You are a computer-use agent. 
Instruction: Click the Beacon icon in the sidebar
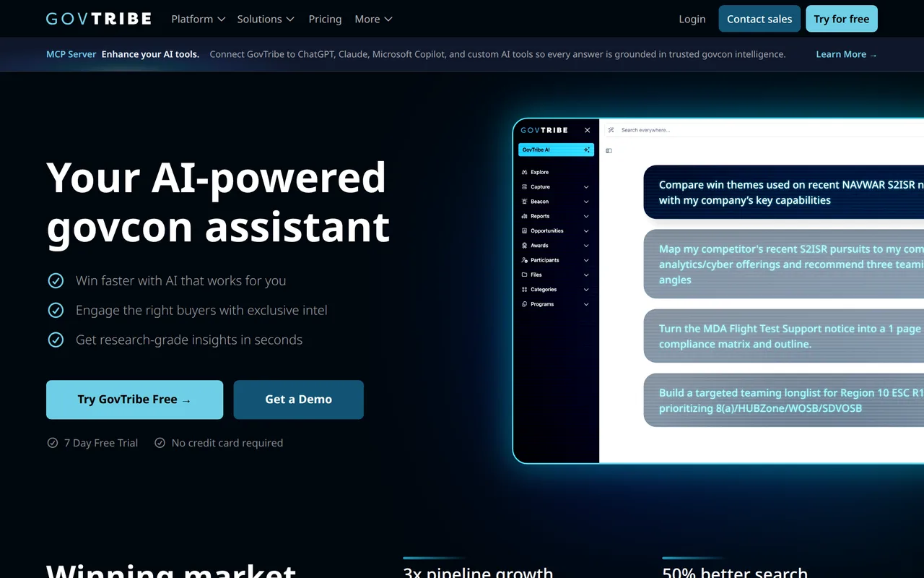pos(524,202)
